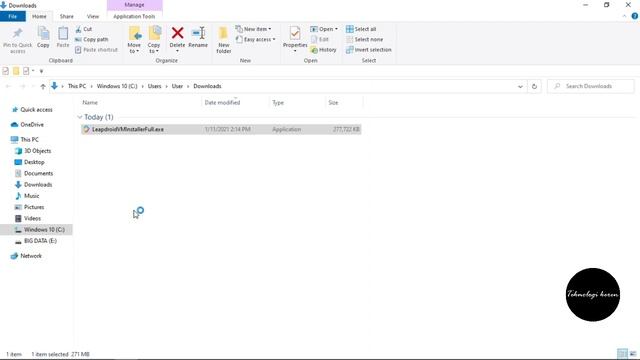Viewport: 640px width, 360px height.
Task: Open file History
Action: pos(323,50)
